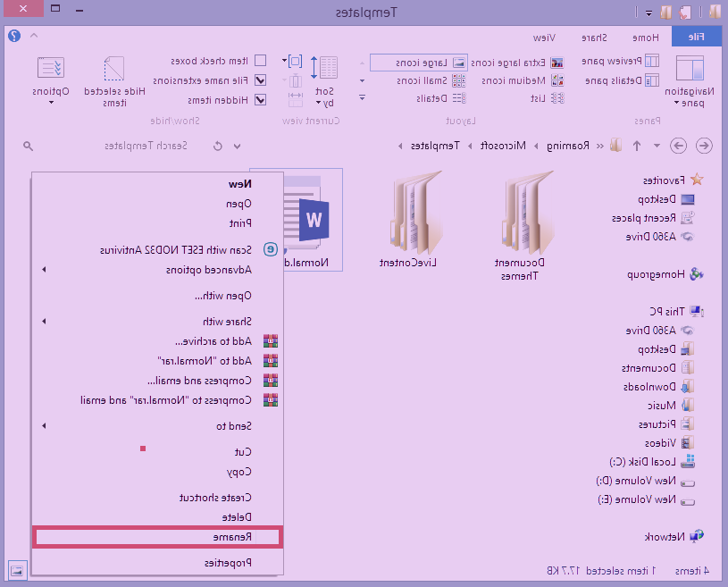728x587 pixels.
Task: Click the Up arrow in address bar
Action: pyautogui.click(x=637, y=146)
